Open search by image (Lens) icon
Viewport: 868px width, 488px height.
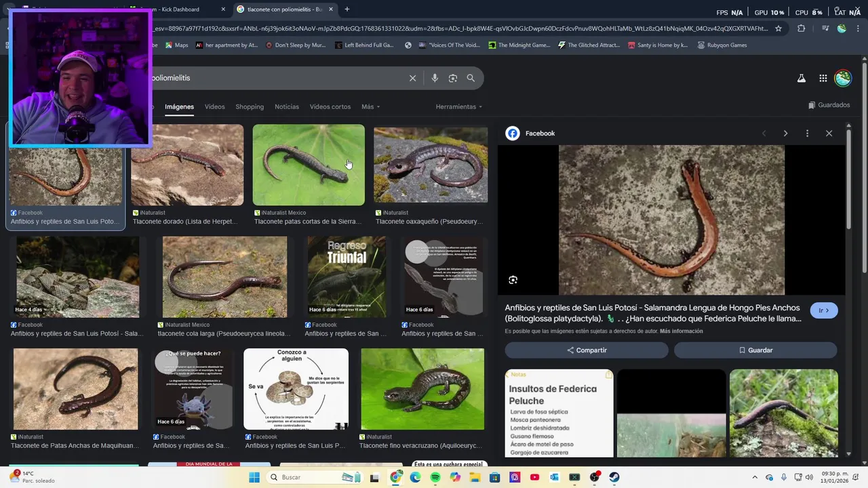[453, 78]
